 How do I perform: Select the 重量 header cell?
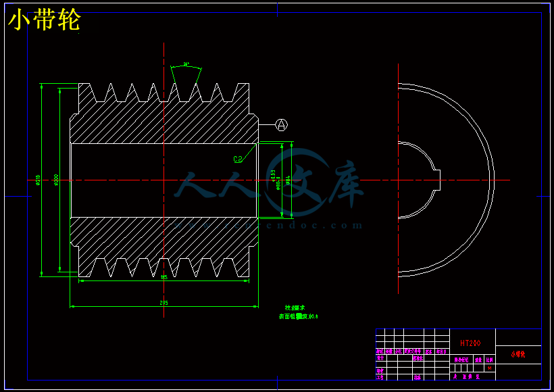coord(478,360)
